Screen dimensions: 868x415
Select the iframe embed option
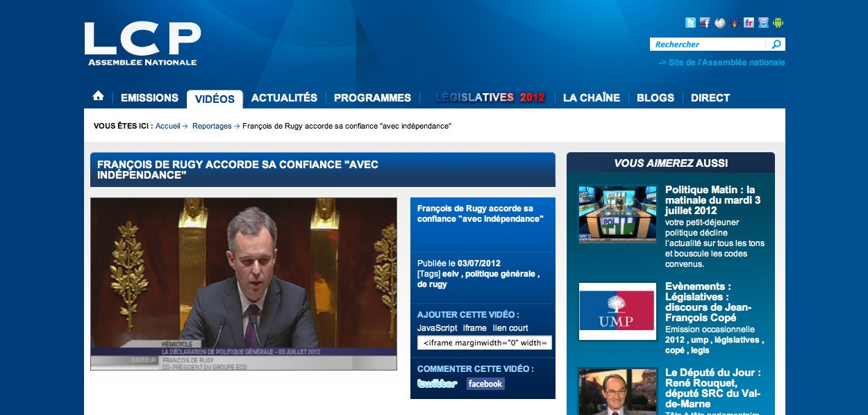tap(475, 327)
